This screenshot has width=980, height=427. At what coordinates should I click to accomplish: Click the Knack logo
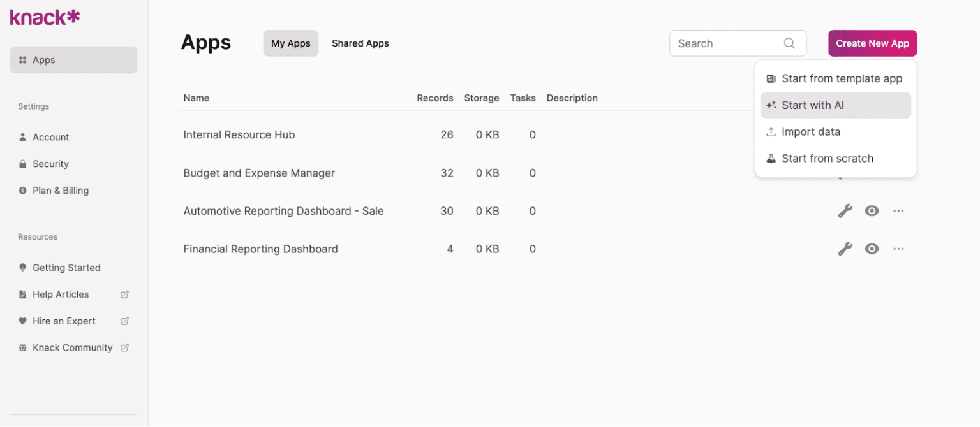point(43,17)
